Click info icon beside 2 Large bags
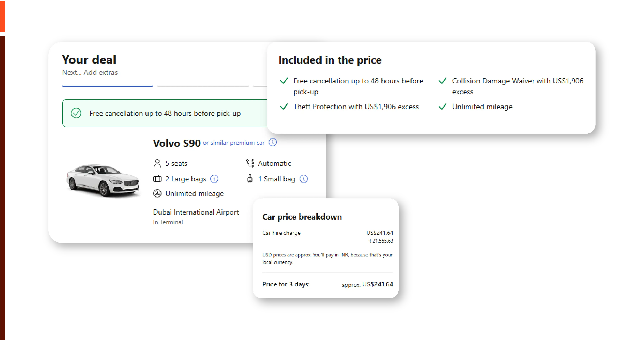 coord(214,179)
